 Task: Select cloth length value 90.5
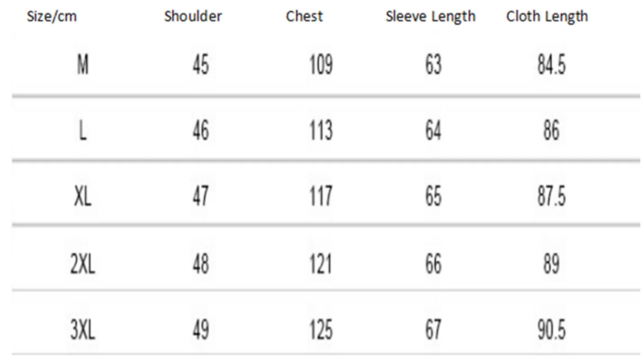coord(551,330)
